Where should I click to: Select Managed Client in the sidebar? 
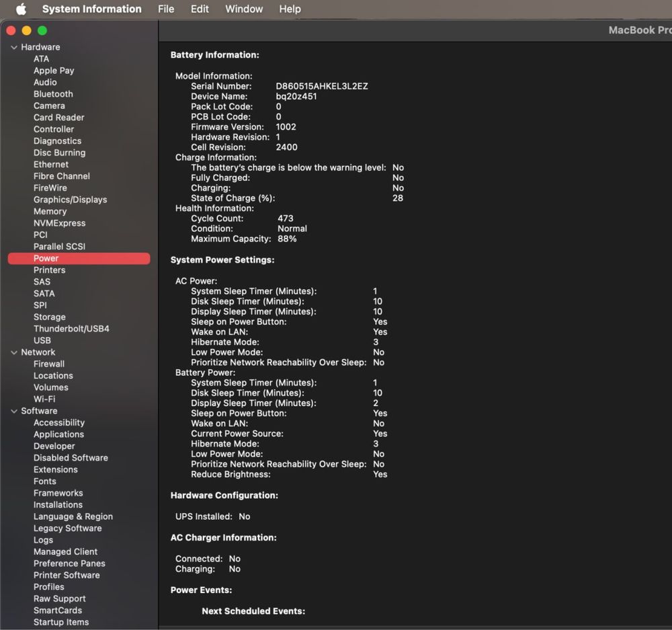pos(66,551)
